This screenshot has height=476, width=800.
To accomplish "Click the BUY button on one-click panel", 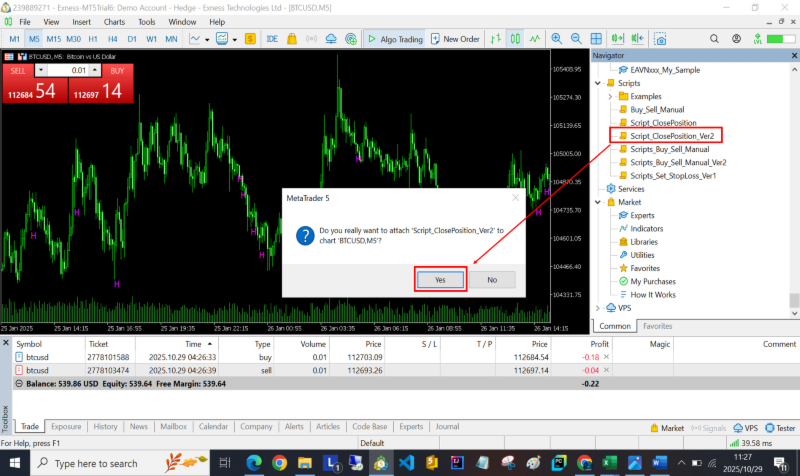I will click(117, 71).
